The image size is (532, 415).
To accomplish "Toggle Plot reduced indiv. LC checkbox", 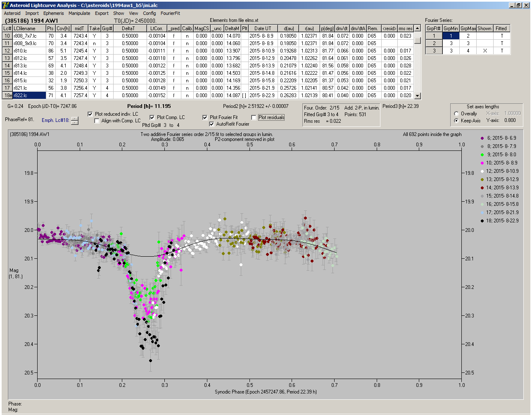I will (x=90, y=114).
